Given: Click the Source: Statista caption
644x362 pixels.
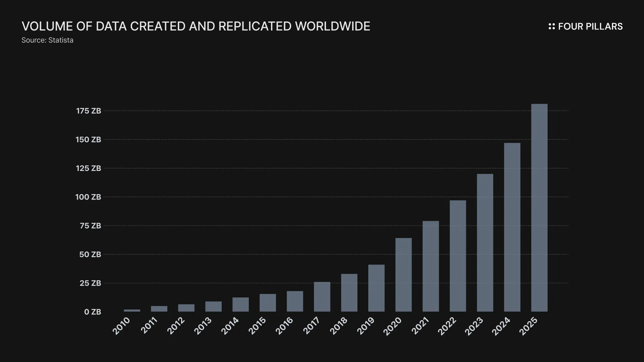Looking at the screenshot, I should tap(47, 40).
